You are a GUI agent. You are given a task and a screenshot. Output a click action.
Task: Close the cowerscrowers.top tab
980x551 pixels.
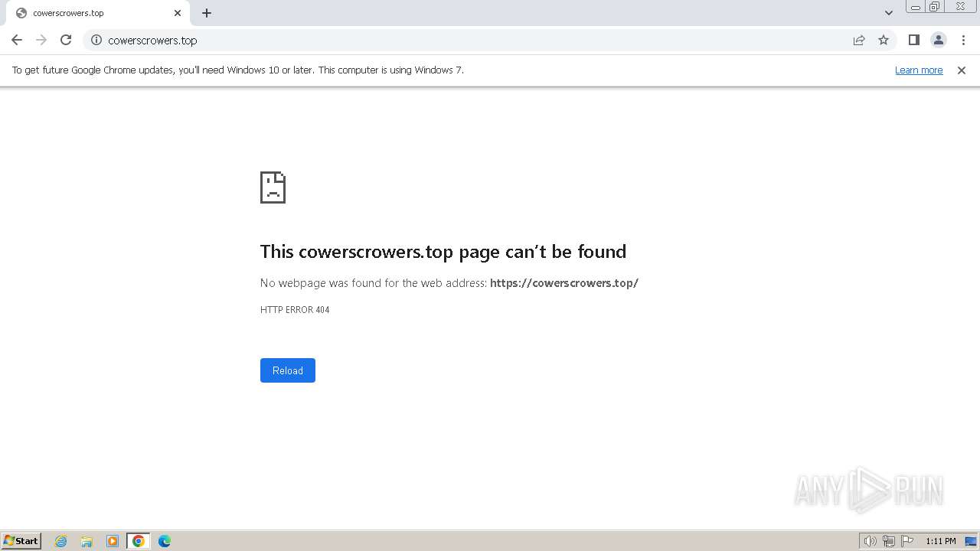coord(178,13)
